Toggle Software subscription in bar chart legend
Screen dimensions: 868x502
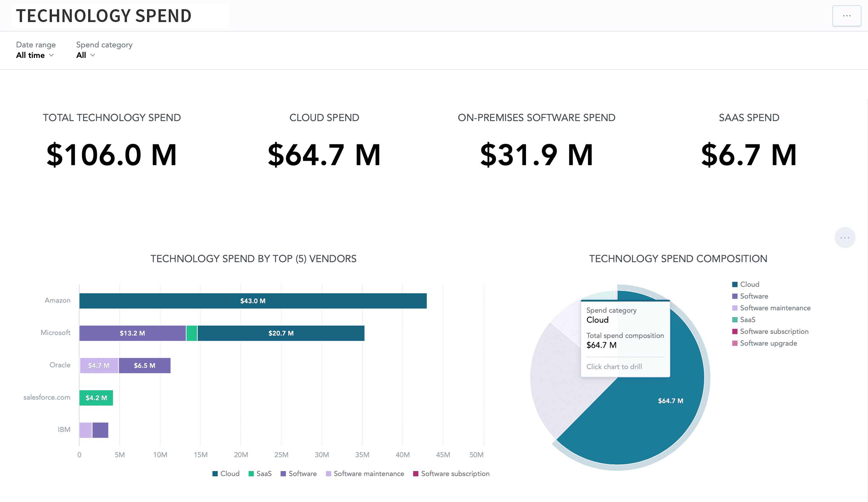[x=451, y=474]
